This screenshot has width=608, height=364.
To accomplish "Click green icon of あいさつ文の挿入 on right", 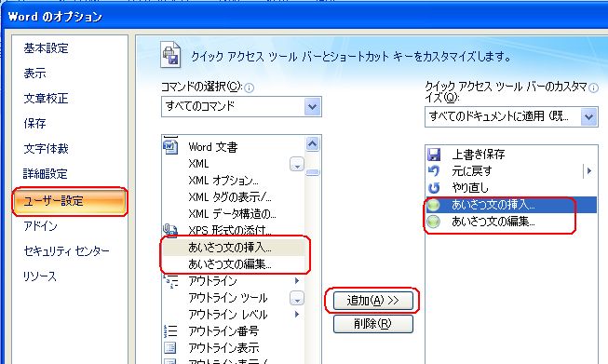I will pyautogui.click(x=434, y=205).
